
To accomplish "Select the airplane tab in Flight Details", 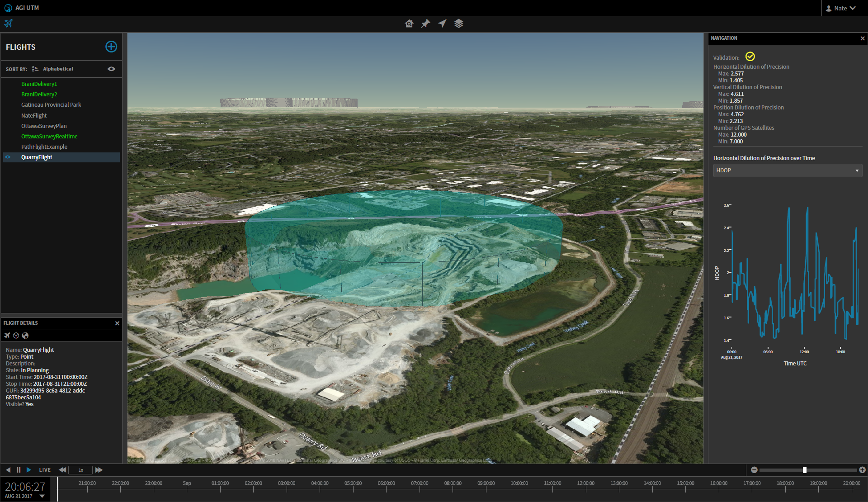I will pyautogui.click(x=7, y=336).
